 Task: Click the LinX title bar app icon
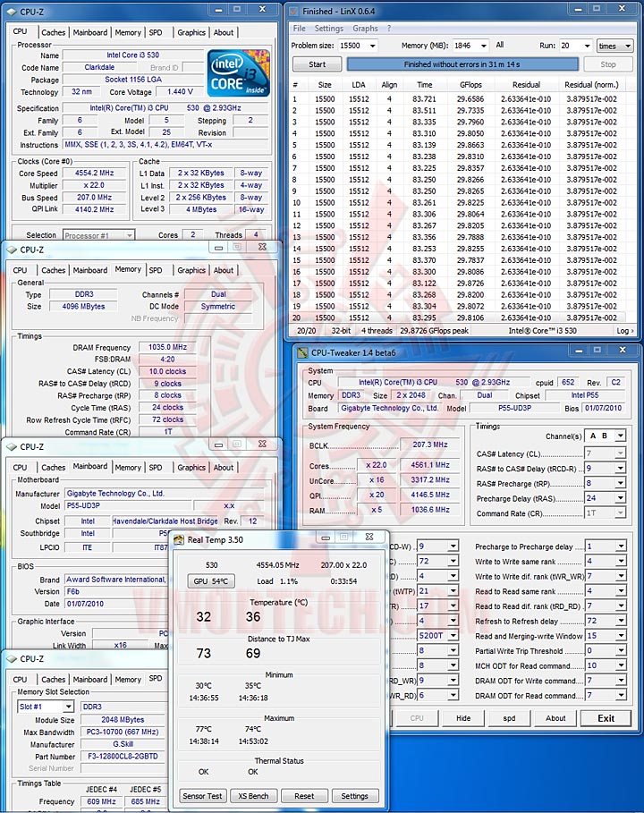(x=294, y=11)
